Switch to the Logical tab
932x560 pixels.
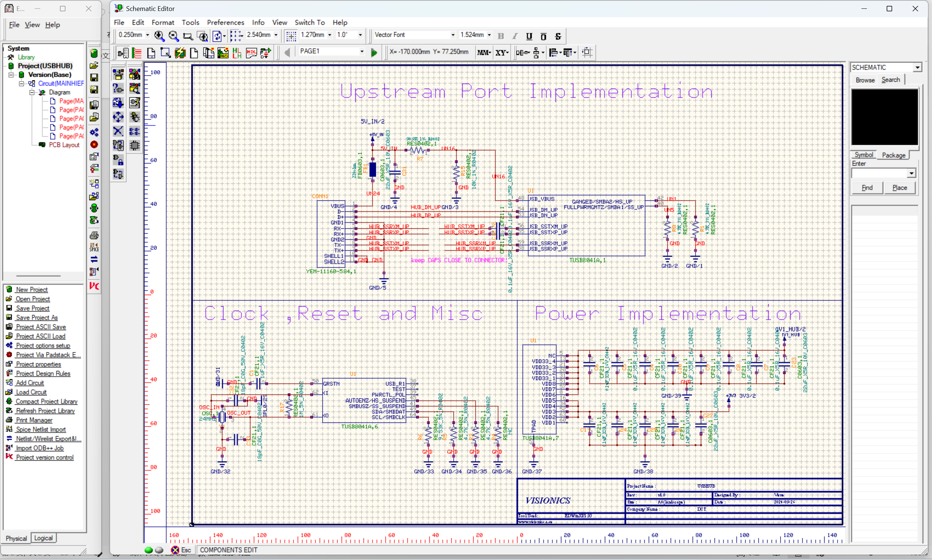click(44, 538)
